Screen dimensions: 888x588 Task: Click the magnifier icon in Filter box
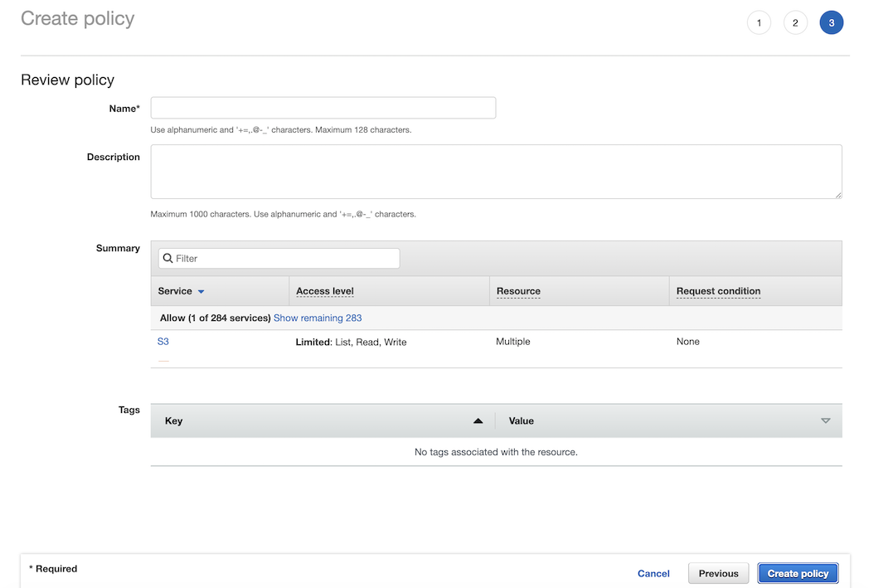[x=167, y=259]
